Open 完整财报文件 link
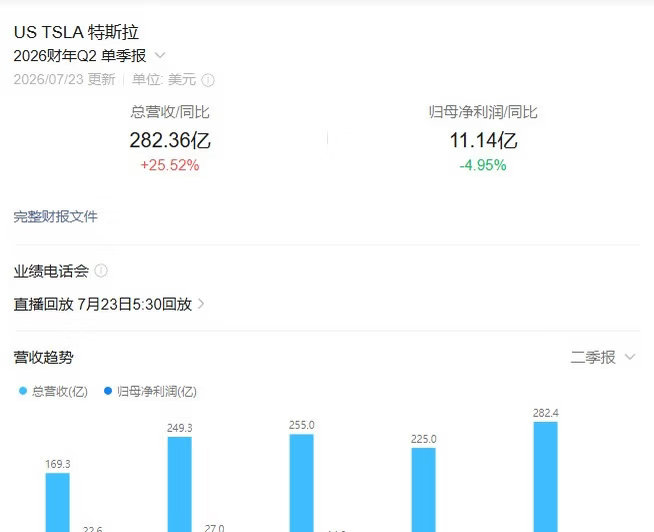This screenshot has width=654, height=532. (x=55, y=217)
